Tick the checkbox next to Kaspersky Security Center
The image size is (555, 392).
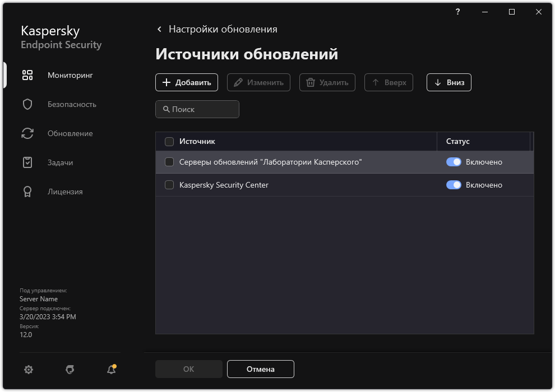click(x=168, y=185)
